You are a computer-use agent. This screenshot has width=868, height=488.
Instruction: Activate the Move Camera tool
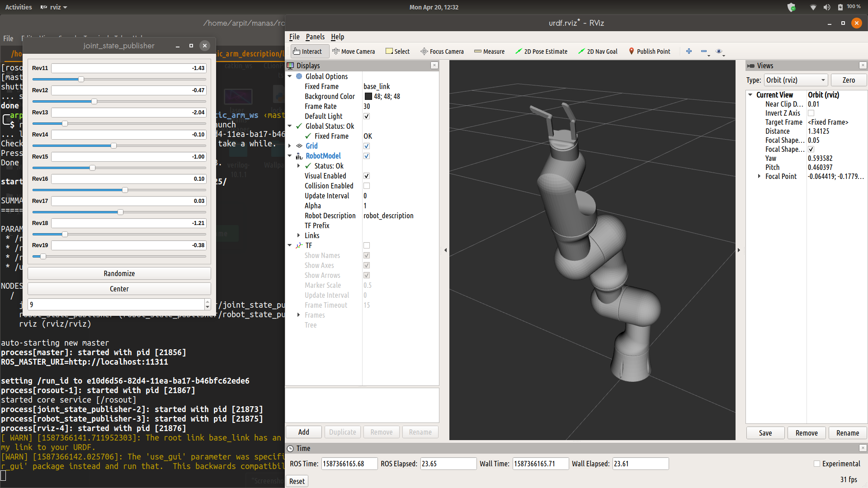click(x=354, y=52)
